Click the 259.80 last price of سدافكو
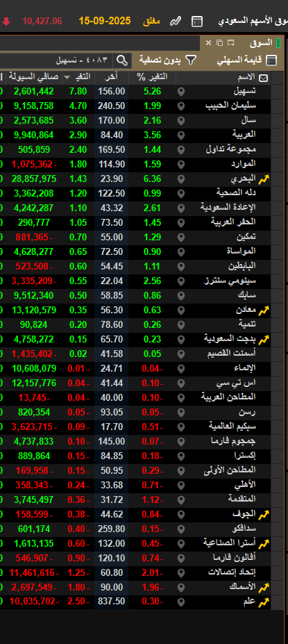Image resolution: width=288 pixels, height=644 pixels. pyautogui.click(x=111, y=529)
